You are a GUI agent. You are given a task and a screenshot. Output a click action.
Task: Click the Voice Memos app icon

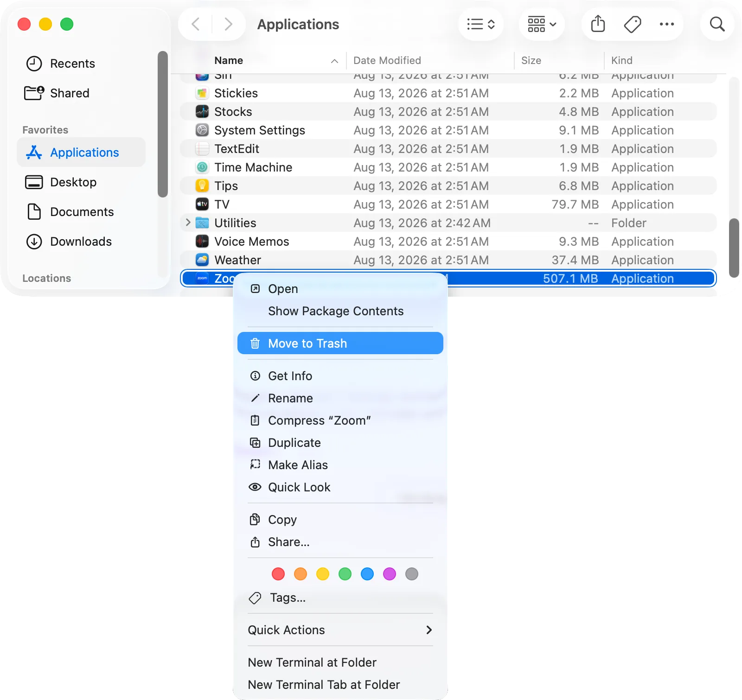(x=202, y=242)
